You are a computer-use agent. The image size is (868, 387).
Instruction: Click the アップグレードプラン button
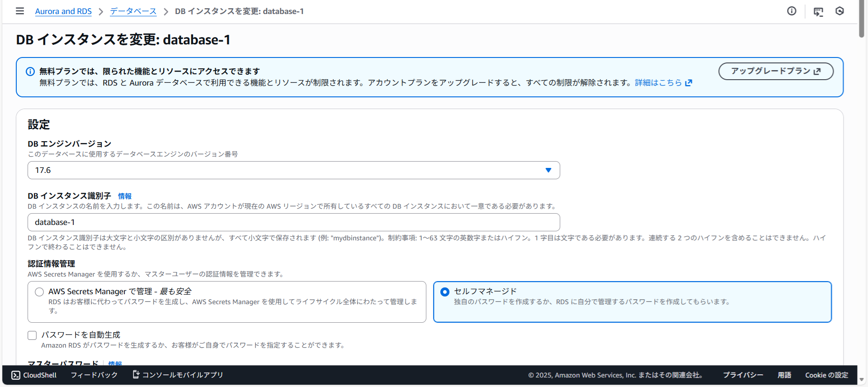coord(776,71)
